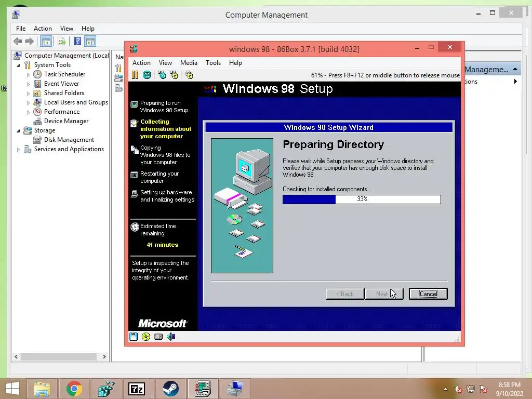Open 86Box Help menu

pos(235,63)
